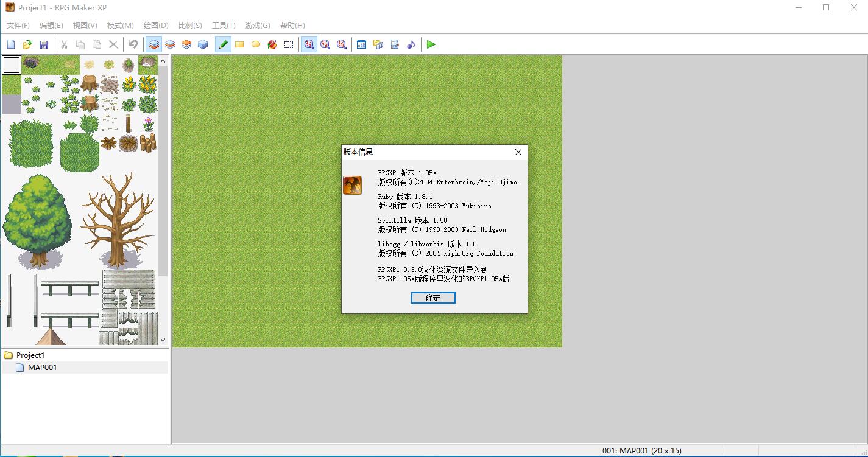Open the 视图(V) menu
The height and width of the screenshot is (457, 868).
pyautogui.click(x=85, y=26)
